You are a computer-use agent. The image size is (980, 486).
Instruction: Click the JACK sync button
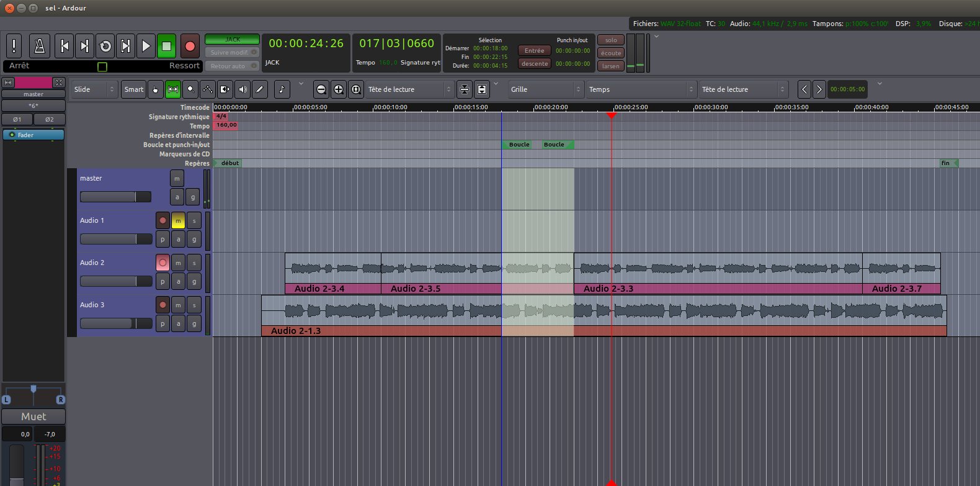click(232, 39)
